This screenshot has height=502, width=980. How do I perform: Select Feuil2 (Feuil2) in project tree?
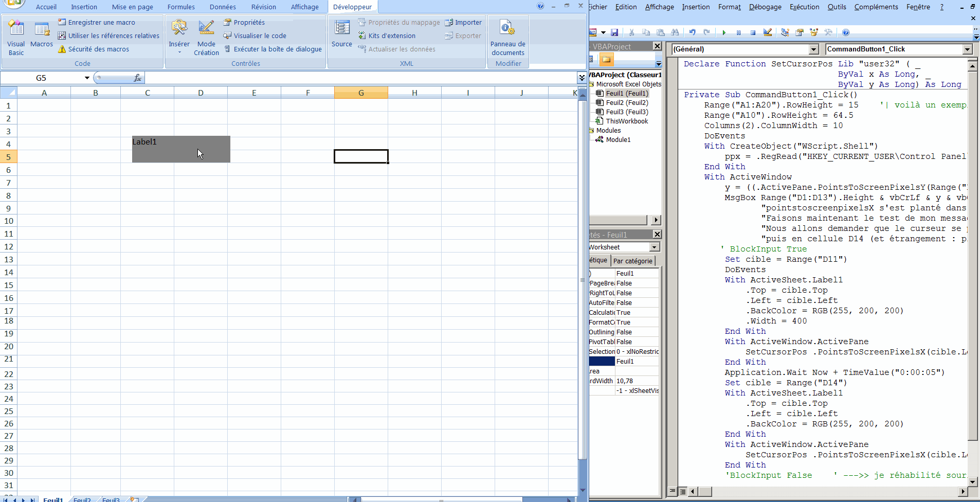coord(627,102)
